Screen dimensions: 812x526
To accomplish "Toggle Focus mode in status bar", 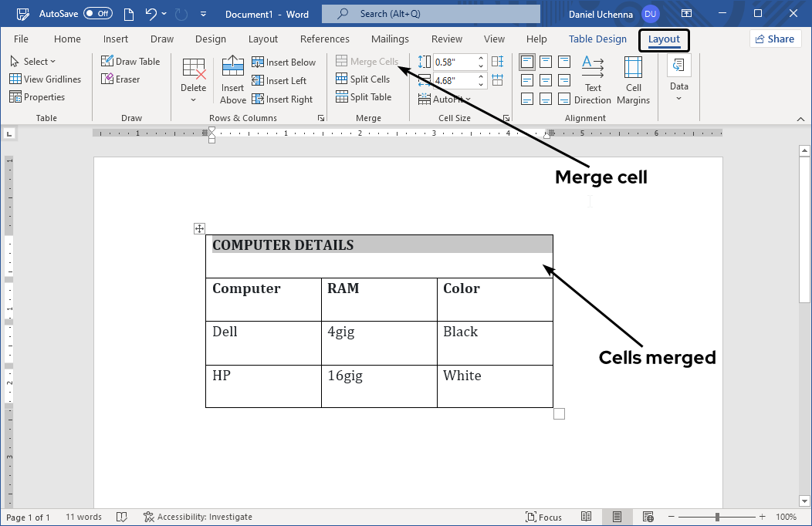I will coord(543,517).
